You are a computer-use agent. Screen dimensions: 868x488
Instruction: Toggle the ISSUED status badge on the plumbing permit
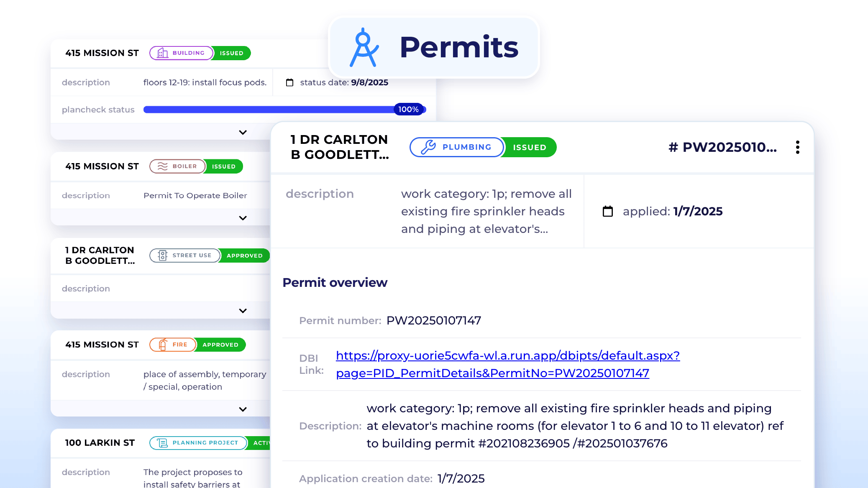click(x=529, y=147)
